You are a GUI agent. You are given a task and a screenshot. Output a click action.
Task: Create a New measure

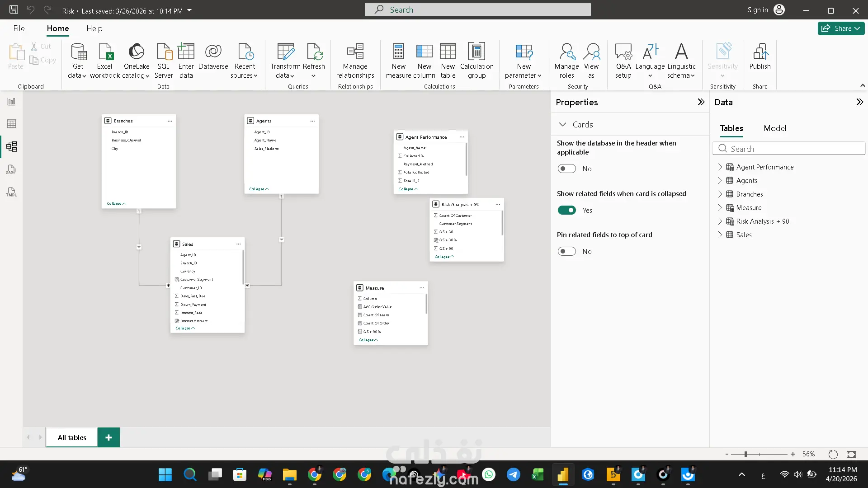399,61
